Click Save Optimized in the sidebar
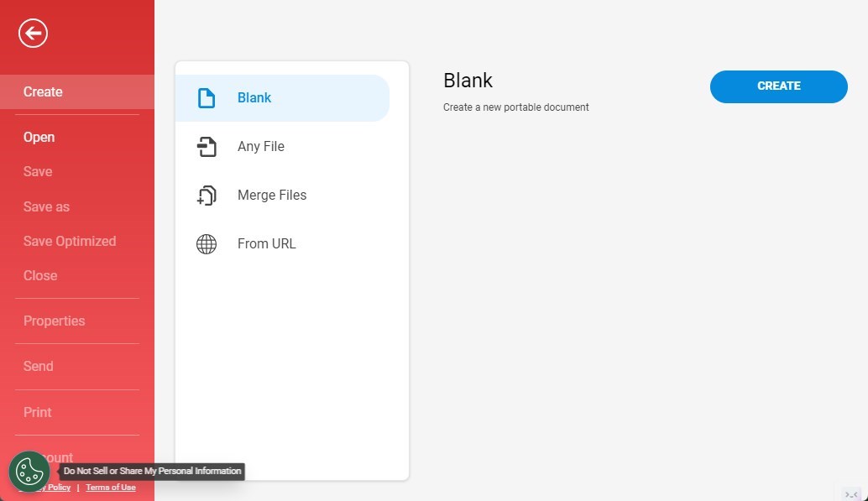 point(70,241)
